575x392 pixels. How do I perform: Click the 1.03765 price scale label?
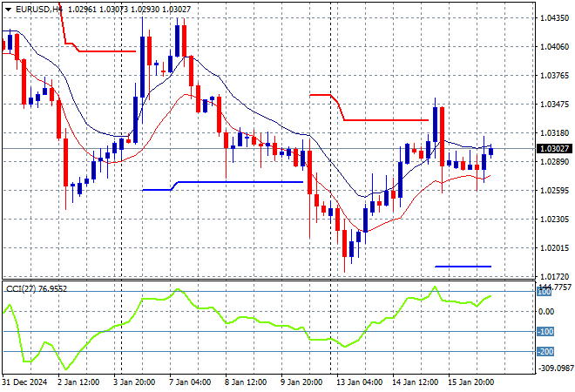pyautogui.click(x=554, y=75)
